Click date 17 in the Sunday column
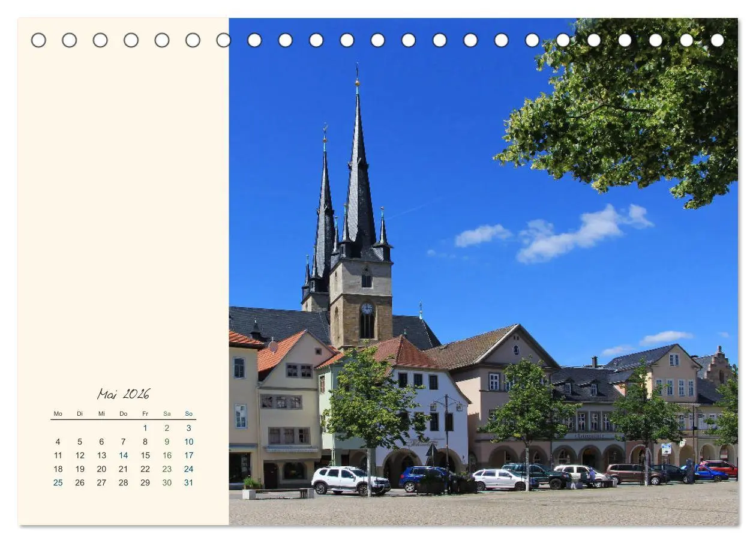 click(x=188, y=455)
